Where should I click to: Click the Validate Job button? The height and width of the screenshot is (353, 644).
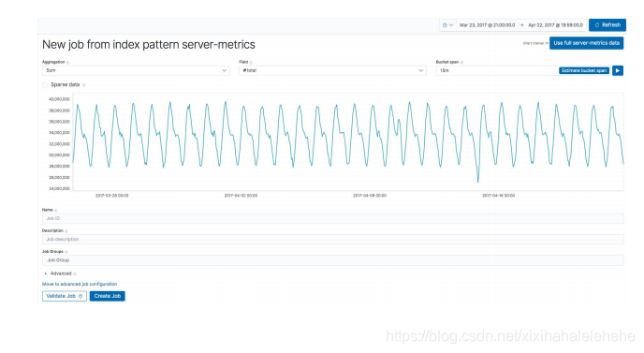pos(65,296)
